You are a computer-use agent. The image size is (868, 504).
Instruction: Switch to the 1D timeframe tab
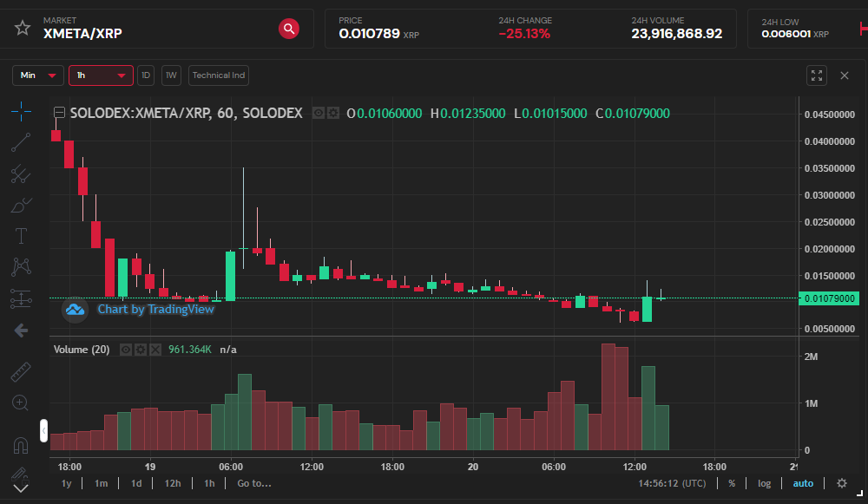[145, 75]
